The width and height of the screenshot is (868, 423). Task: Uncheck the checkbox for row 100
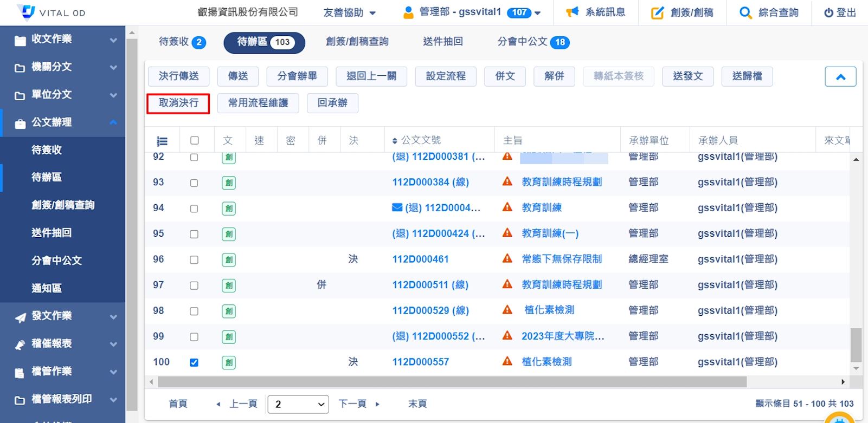194,362
